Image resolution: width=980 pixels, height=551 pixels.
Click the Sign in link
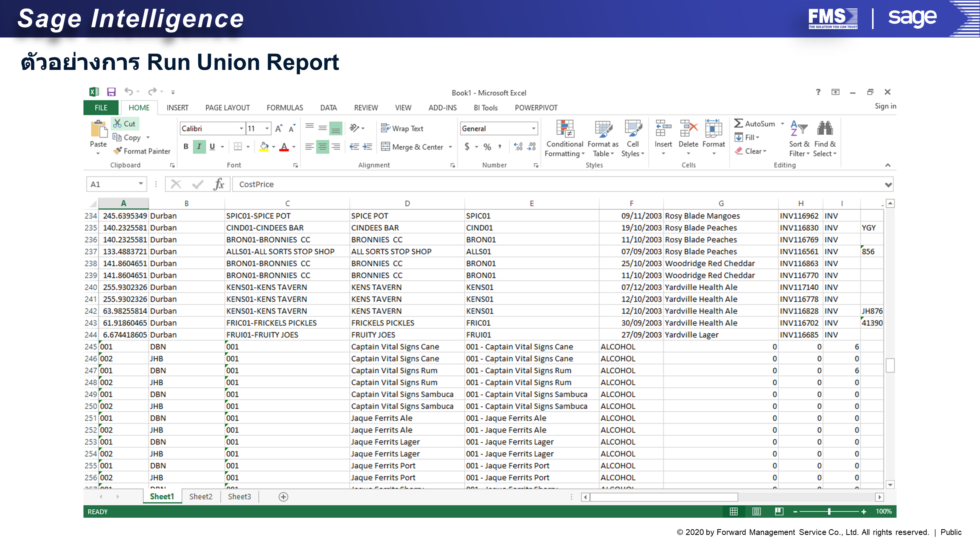885,106
